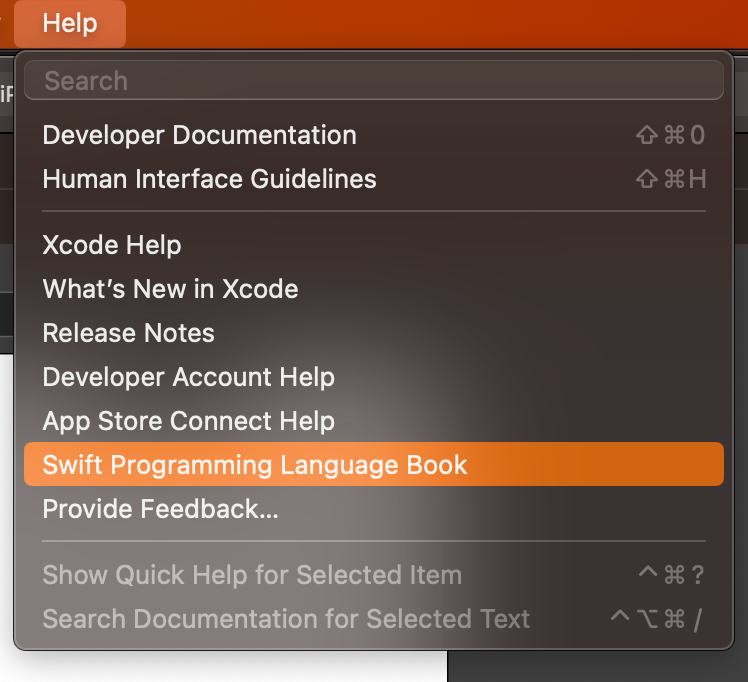Select Search Documentation for Selected Text
The height and width of the screenshot is (682, 748).
pyautogui.click(x=374, y=619)
